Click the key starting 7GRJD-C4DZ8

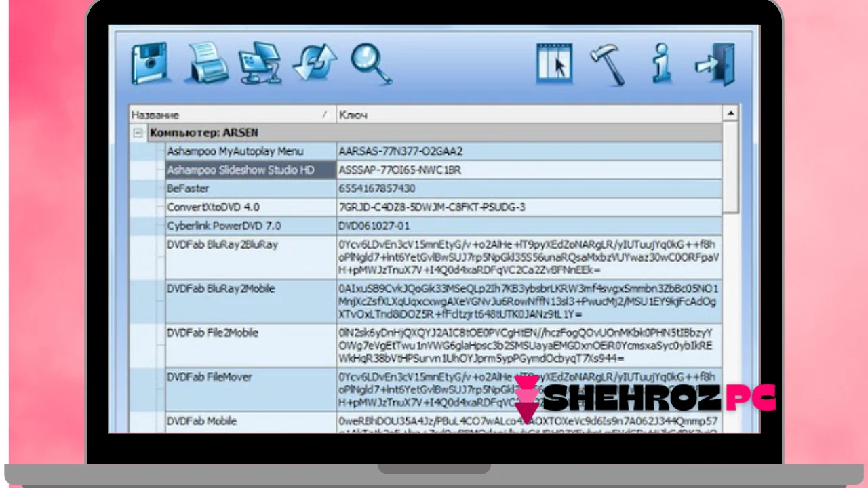point(431,207)
